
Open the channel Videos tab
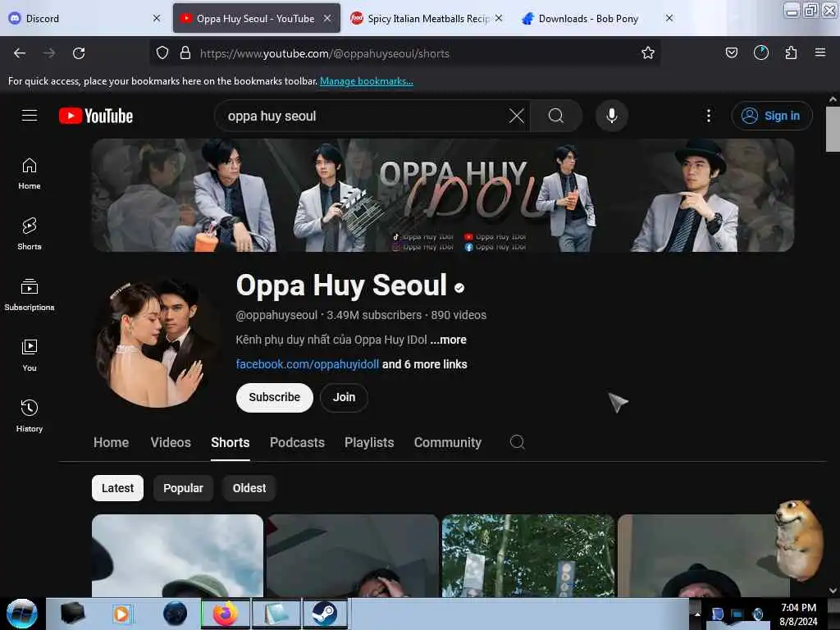point(171,442)
